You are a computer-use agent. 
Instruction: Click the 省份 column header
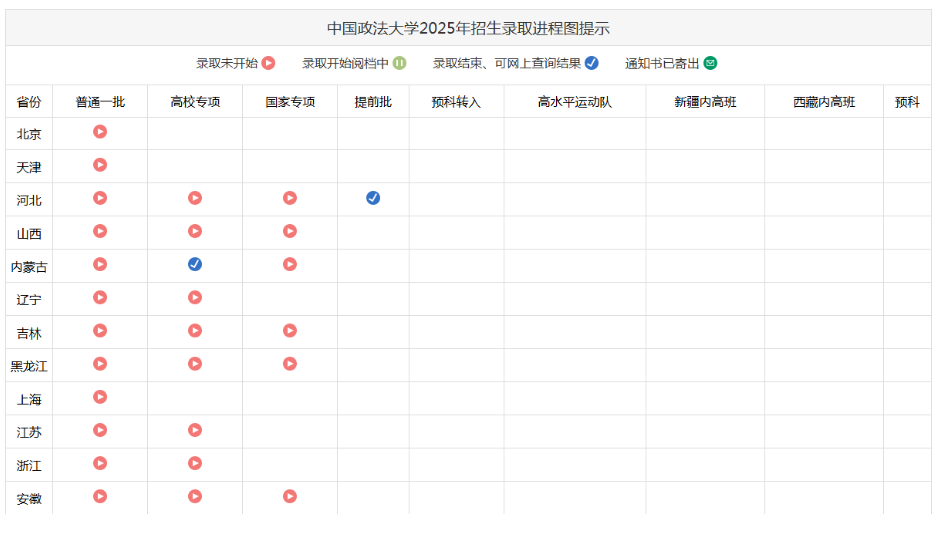pyautogui.click(x=29, y=102)
